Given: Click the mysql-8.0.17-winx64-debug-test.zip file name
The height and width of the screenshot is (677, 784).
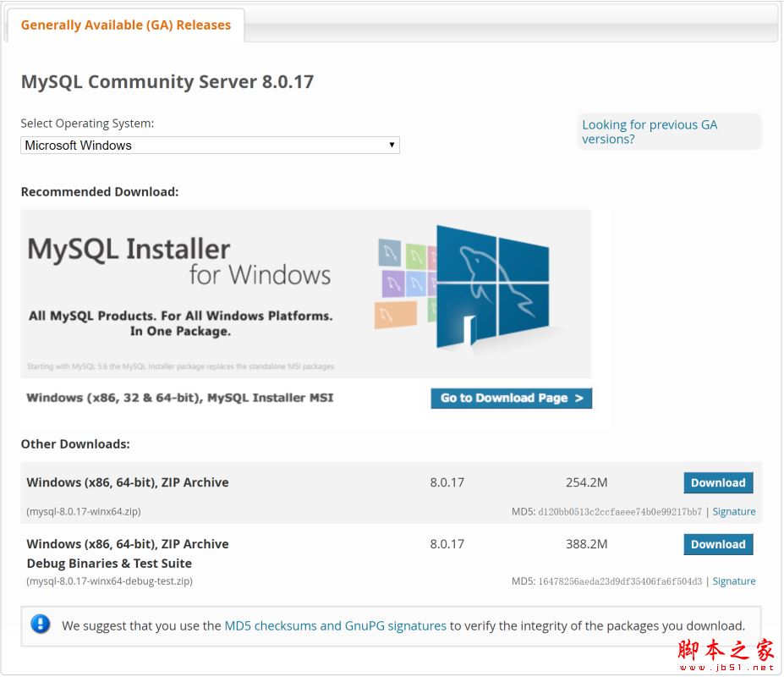Looking at the screenshot, I should click(109, 581).
